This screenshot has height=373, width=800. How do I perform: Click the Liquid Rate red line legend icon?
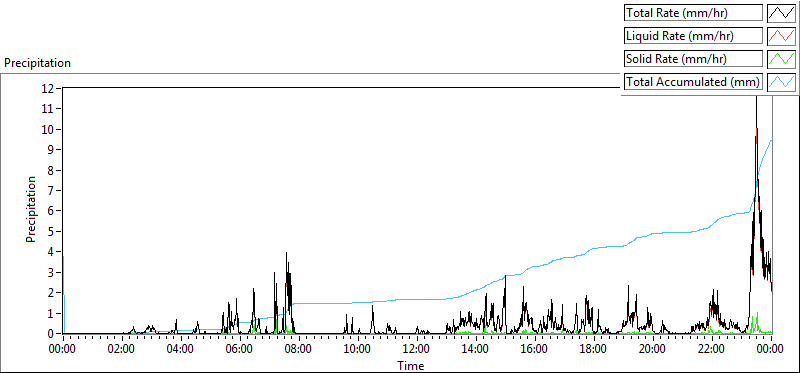(782, 36)
